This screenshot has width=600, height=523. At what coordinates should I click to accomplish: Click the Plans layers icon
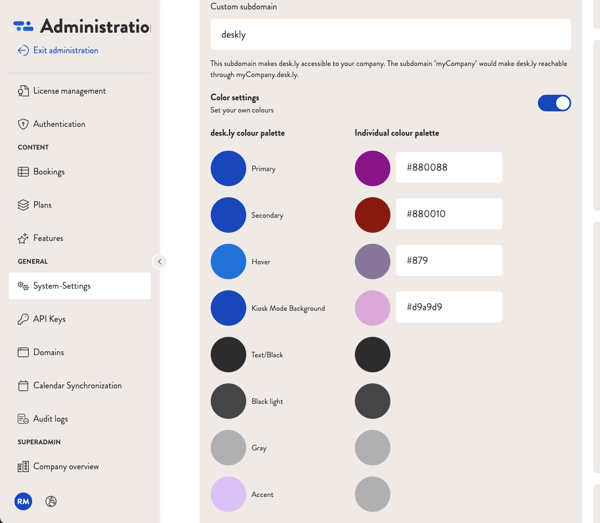23,205
